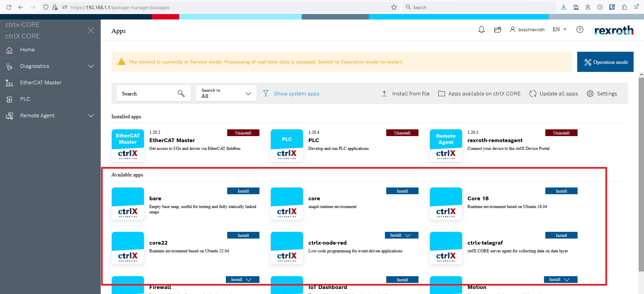The width and height of the screenshot is (644, 294).
Task: Click the Install from file upload icon
Action: click(x=384, y=93)
